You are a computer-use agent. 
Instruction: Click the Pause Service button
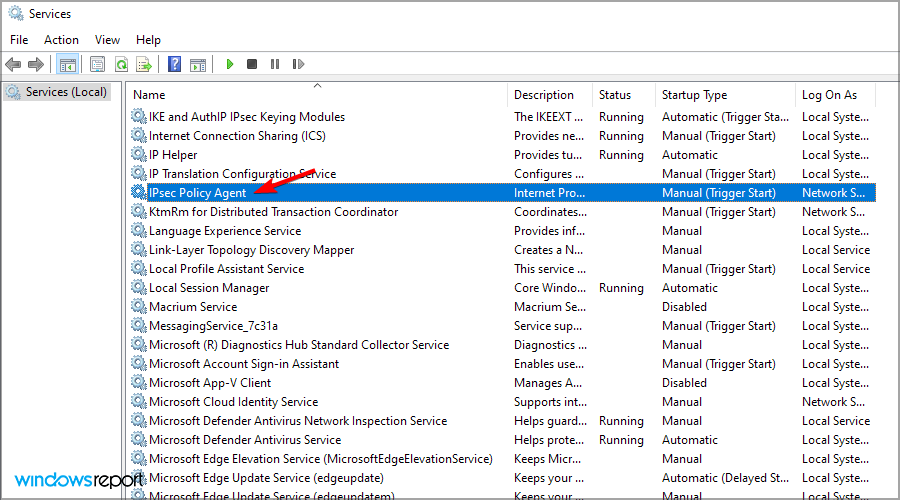click(x=275, y=64)
